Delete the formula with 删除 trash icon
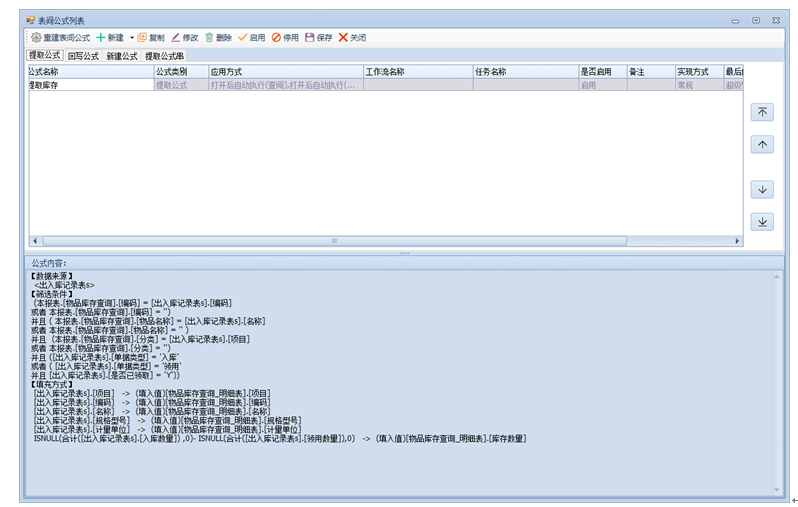 209,38
